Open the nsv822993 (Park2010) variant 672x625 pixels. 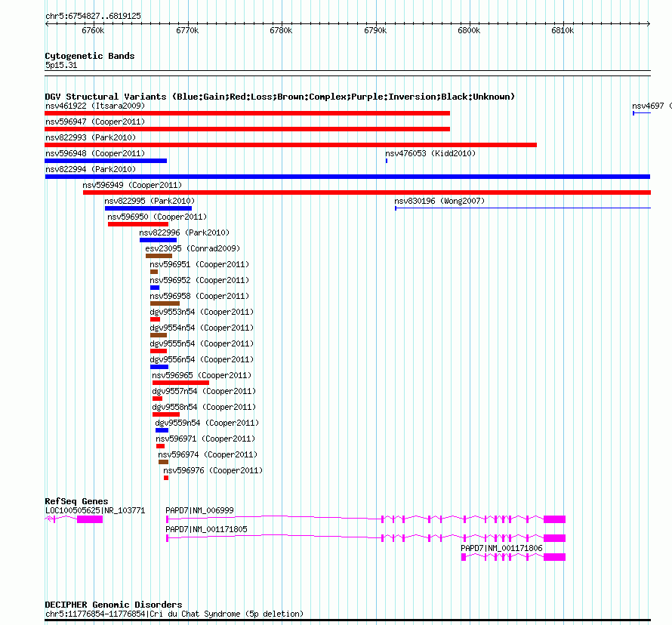pyautogui.click(x=91, y=137)
